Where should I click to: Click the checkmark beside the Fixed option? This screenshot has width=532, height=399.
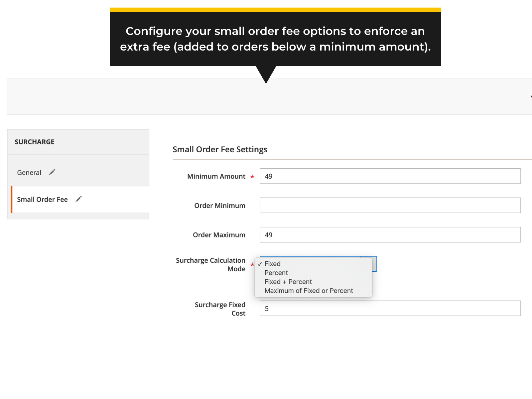coord(260,264)
